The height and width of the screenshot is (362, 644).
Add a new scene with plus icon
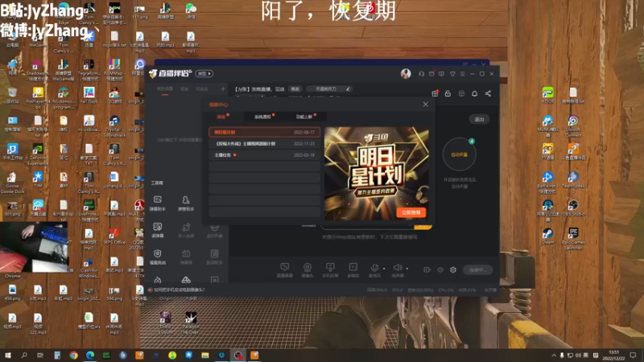(x=223, y=88)
